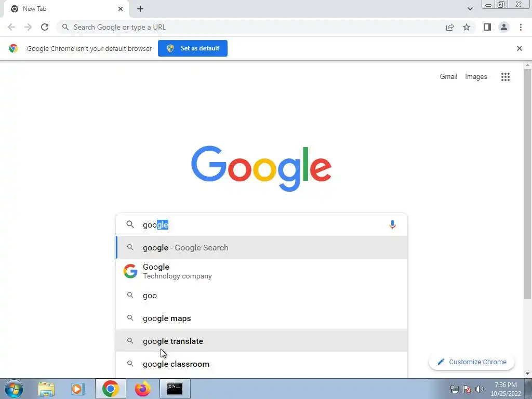Click the Chrome taskbar icon
532x399 pixels.
[110, 389]
